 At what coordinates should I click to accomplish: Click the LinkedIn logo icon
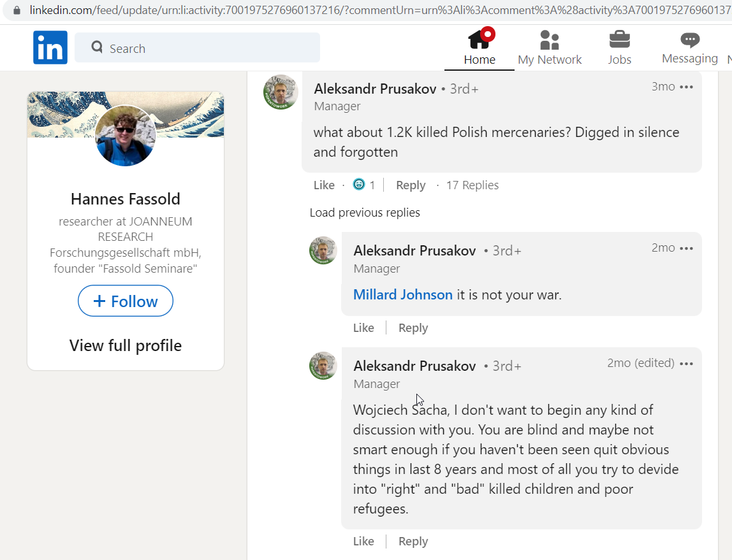tap(50, 47)
